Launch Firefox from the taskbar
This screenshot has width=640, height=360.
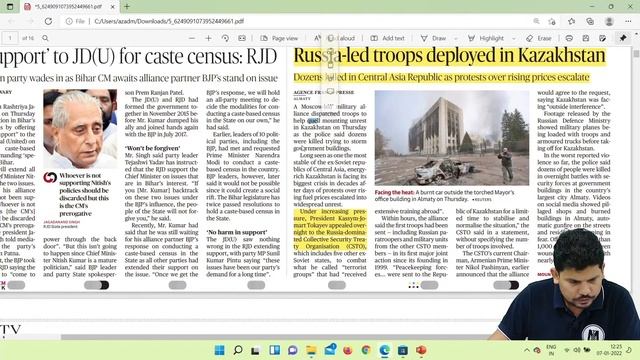click(347, 350)
